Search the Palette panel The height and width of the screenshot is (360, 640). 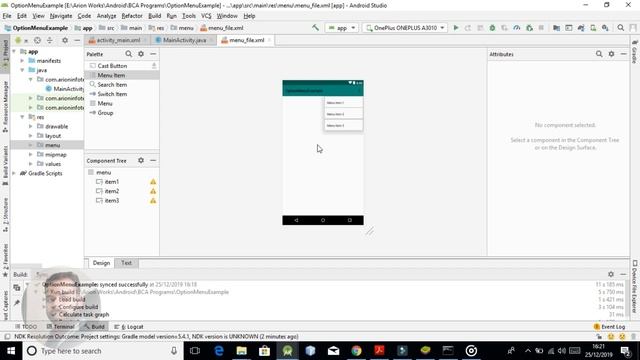[129, 54]
